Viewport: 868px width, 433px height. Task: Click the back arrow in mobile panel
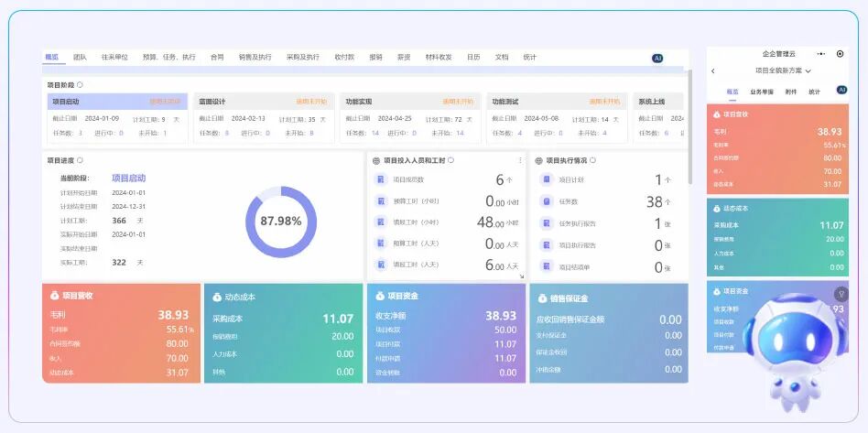tap(713, 70)
